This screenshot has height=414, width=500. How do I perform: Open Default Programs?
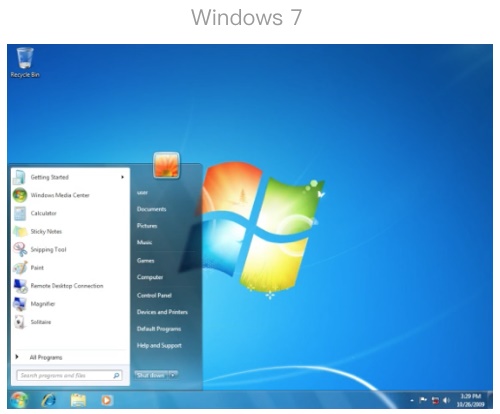(159, 329)
